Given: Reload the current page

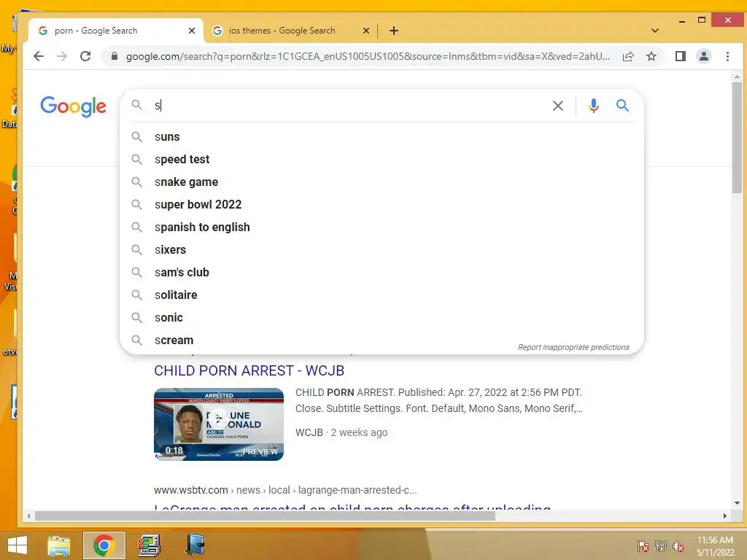Looking at the screenshot, I should click(85, 56).
